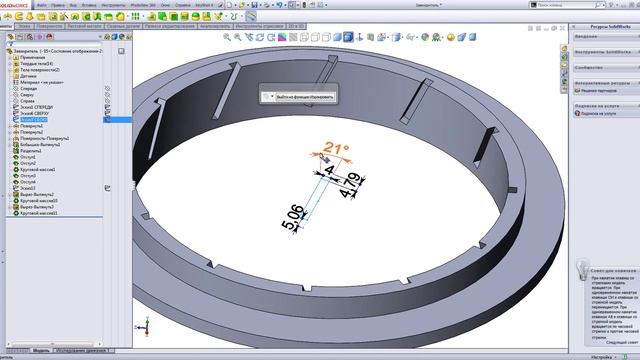Click the Undo arrow icon
The height and width of the screenshot is (360, 640).
tap(279, 5)
